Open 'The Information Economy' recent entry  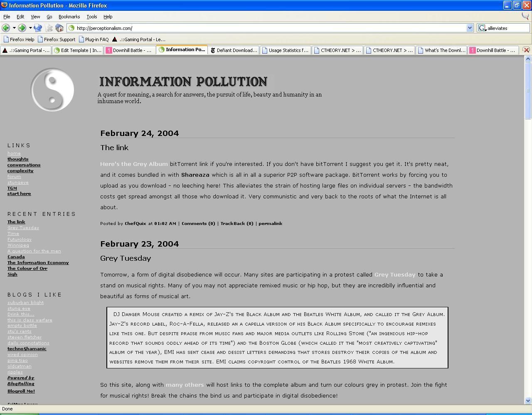click(x=38, y=262)
